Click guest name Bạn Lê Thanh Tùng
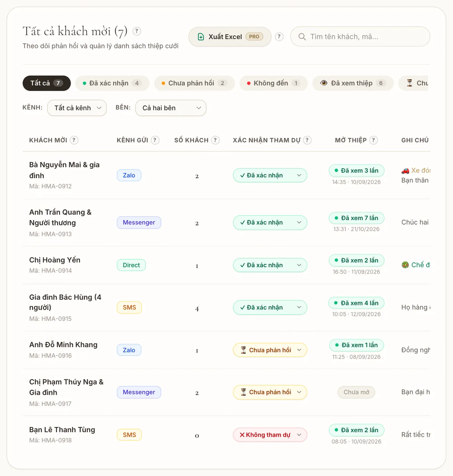 (x=62, y=430)
